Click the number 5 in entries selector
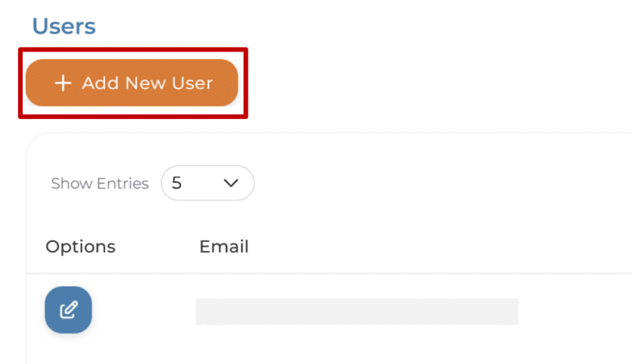The image size is (632, 364). 177,183
